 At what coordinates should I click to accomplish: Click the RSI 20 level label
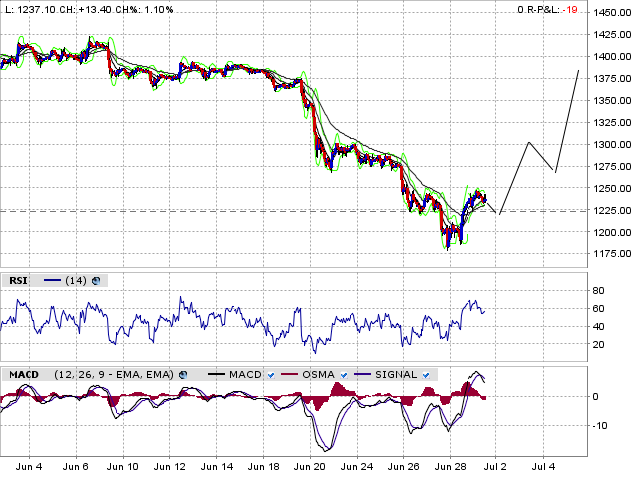tap(598, 345)
